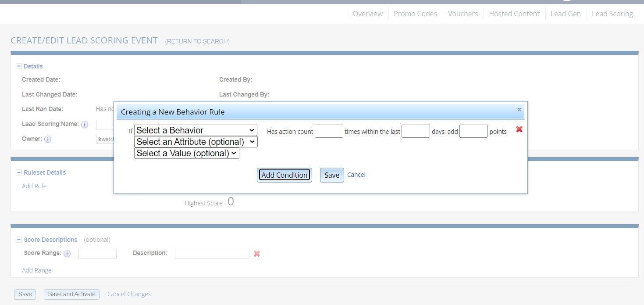Collapse the Ruleset Details section
Viewport: 644px width, 305px height.
pos(19,172)
